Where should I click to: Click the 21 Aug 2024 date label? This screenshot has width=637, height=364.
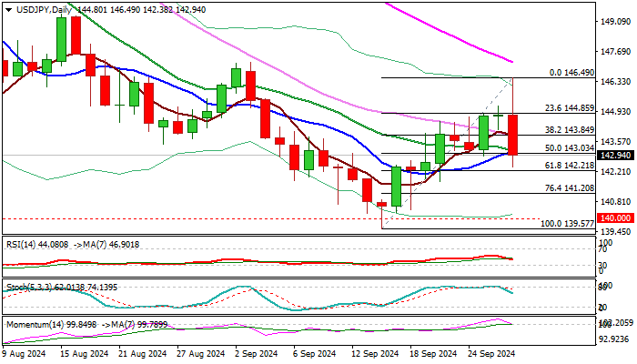pyautogui.click(x=143, y=354)
